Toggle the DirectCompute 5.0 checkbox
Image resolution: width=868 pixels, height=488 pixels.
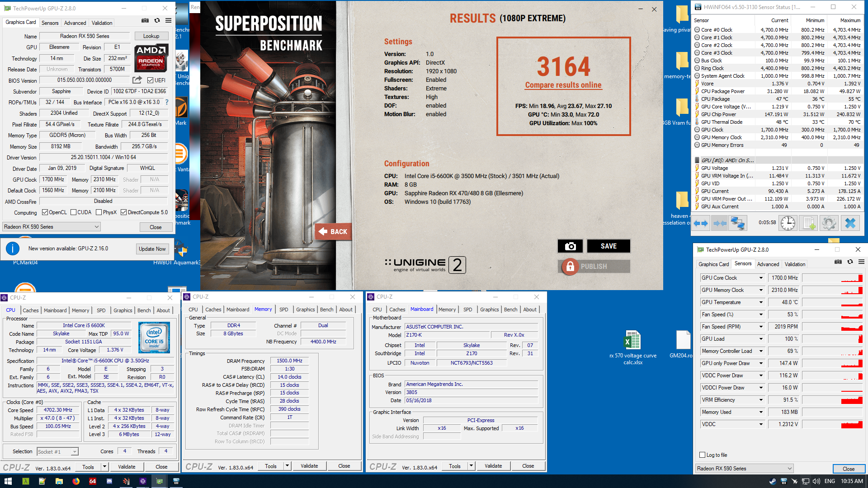[123, 212]
